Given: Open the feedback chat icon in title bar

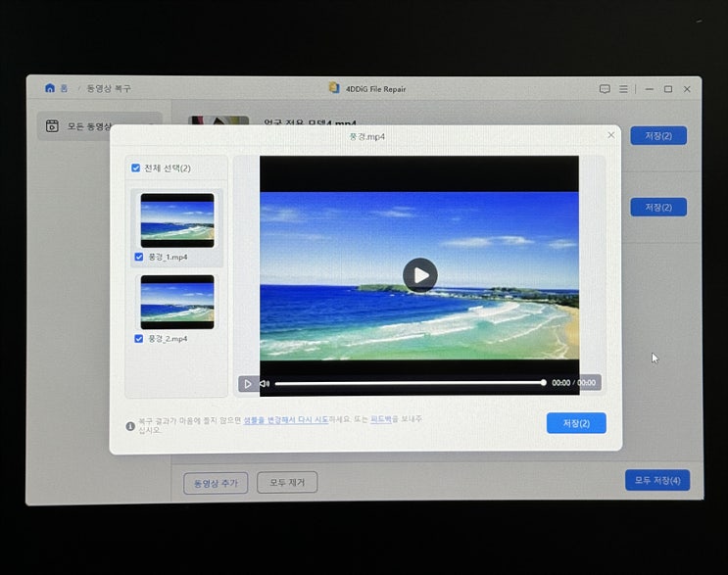Looking at the screenshot, I should pos(605,89).
